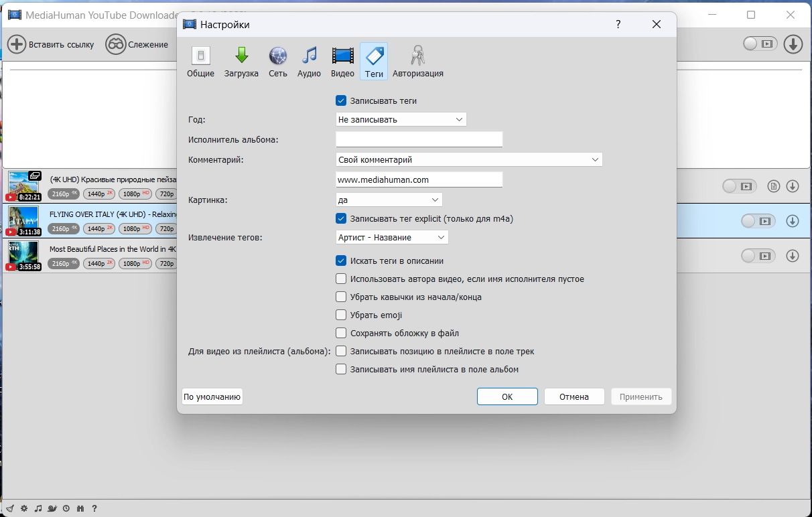This screenshot has height=517, width=812.
Task: Open Слежение tracking from the toolbar
Action: 137,45
